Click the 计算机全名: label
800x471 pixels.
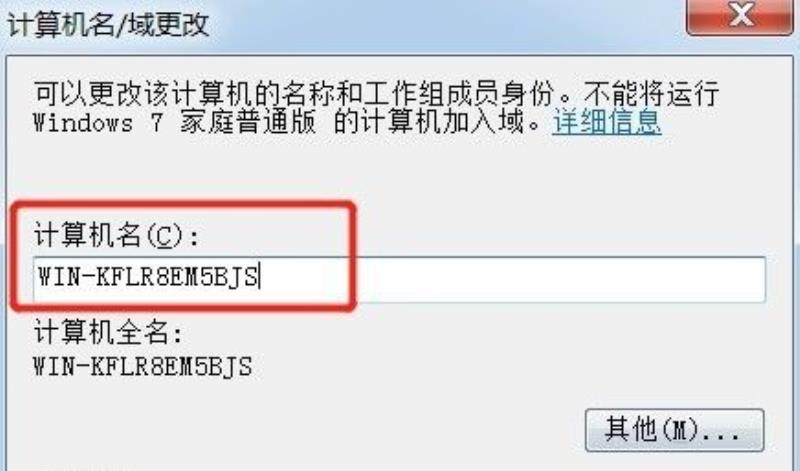coord(108,333)
